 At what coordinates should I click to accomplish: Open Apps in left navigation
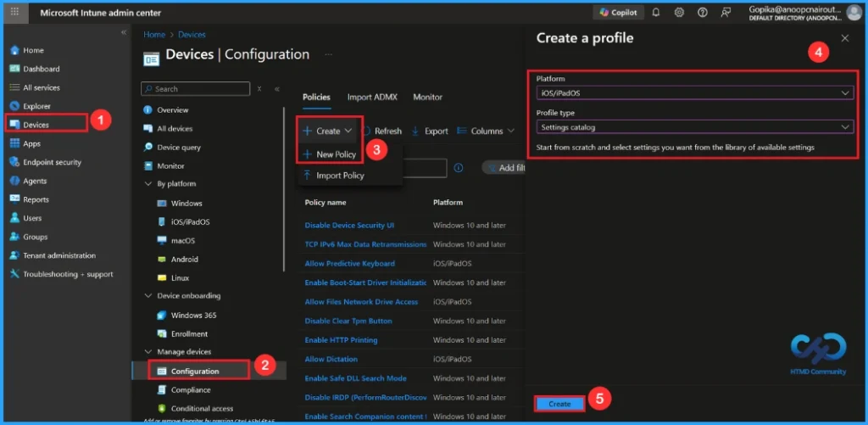[31, 143]
